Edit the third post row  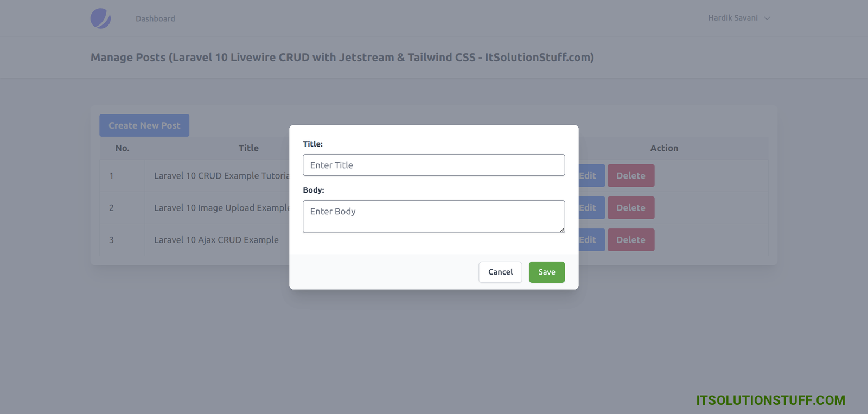(591, 240)
